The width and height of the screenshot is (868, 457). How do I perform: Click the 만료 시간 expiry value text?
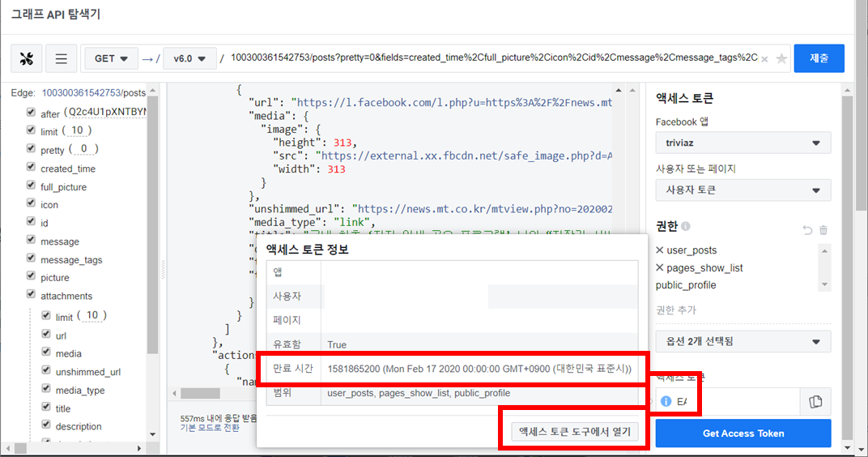479,369
